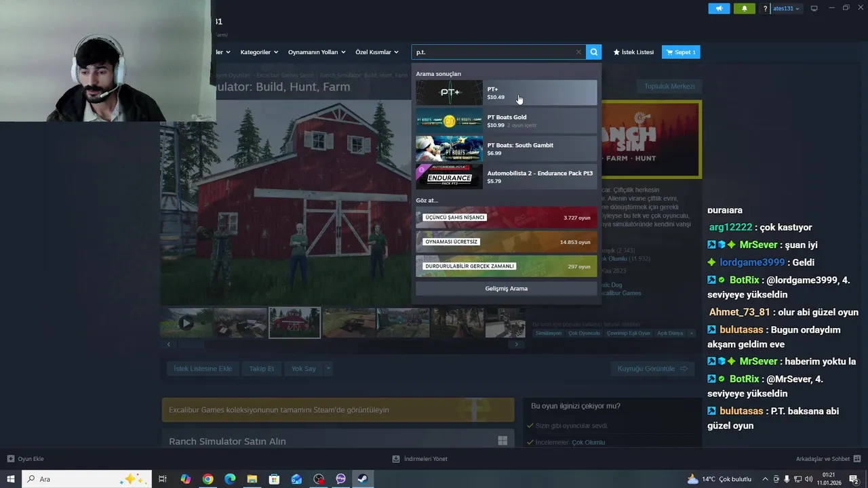Click the Takip Et follow button
Viewport: 868px width, 488px height.
(x=261, y=369)
